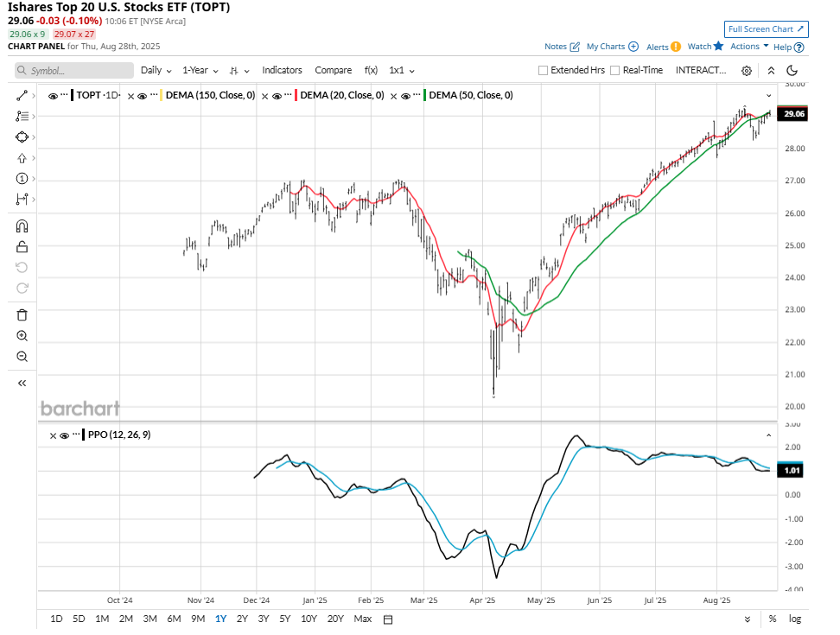Hide the DEMA 20 line
Viewport: 840px width, 635px height.
pos(277,97)
